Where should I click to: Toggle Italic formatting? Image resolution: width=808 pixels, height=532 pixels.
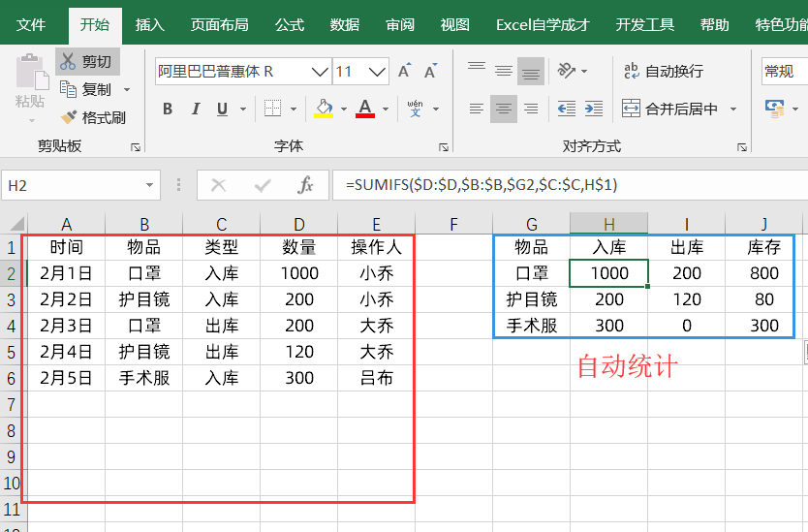point(196,109)
